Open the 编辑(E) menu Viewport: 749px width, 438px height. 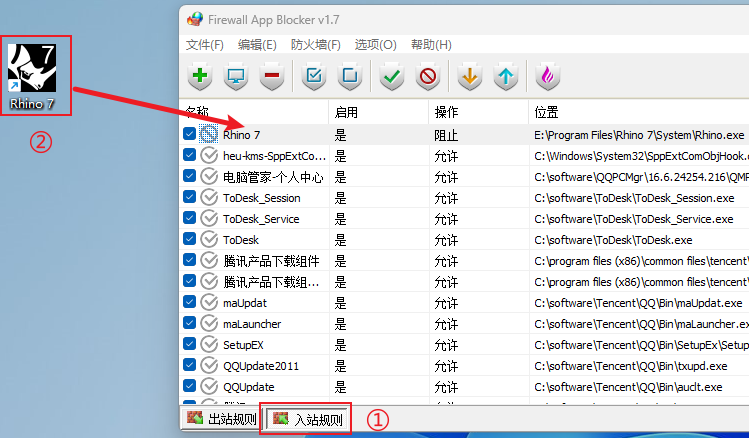point(257,45)
